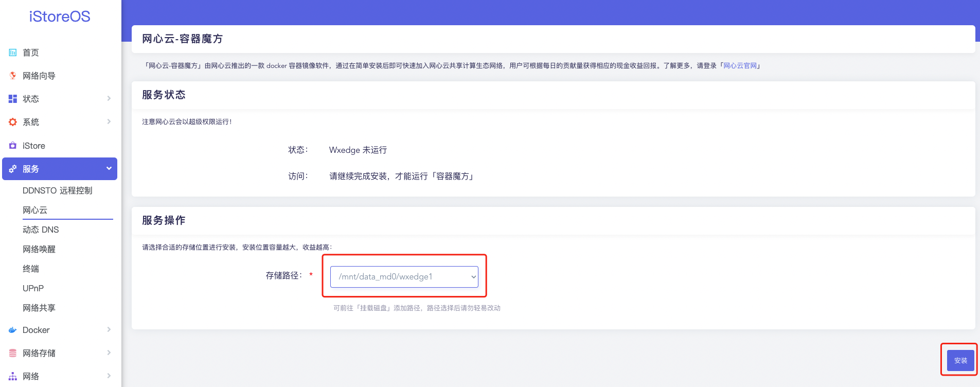980x387 pixels.
Task: Open the 状态 menu label
Action: click(31, 99)
